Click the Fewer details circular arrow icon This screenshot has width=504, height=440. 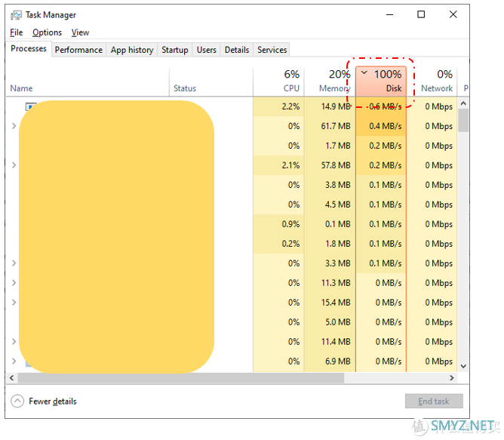coord(17,401)
